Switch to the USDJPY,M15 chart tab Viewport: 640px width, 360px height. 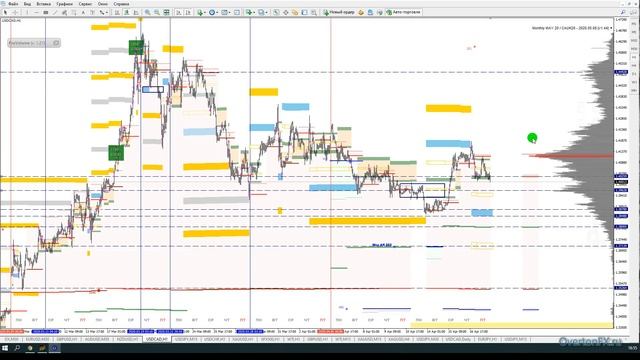point(186,339)
